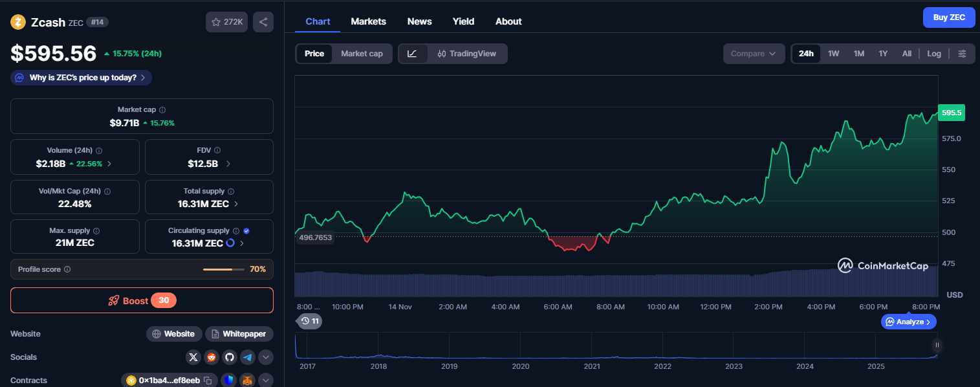Switch to line chart view icon
Viewport: 980px width, 387px height.
(413, 54)
